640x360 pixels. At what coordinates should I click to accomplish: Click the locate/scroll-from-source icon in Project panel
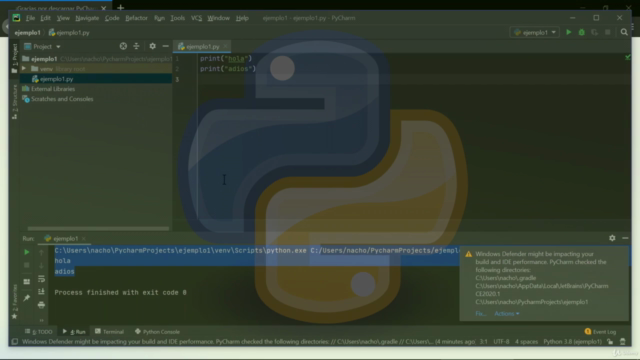point(123,46)
